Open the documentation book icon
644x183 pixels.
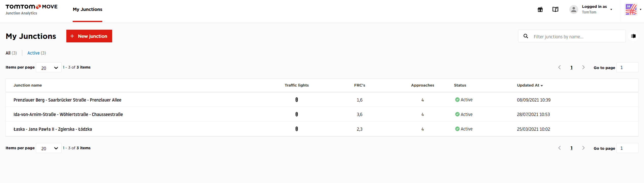pos(555,10)
